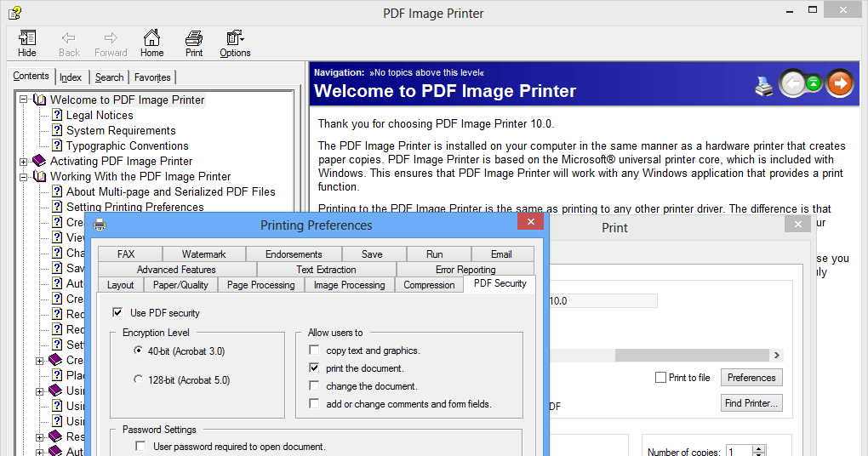
Task: Click scroll right arrow in Print dialog printer list
Action: click(x=776, y=355)
